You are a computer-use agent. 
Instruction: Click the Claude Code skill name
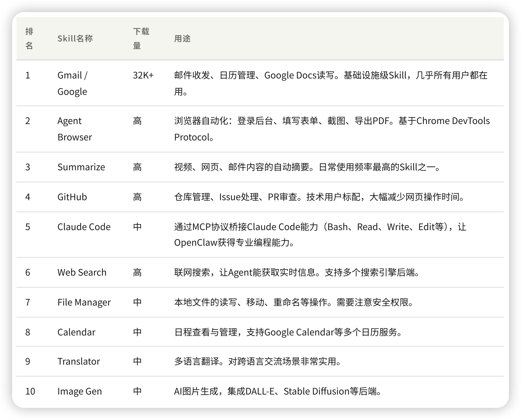click(x=84, y=227)
